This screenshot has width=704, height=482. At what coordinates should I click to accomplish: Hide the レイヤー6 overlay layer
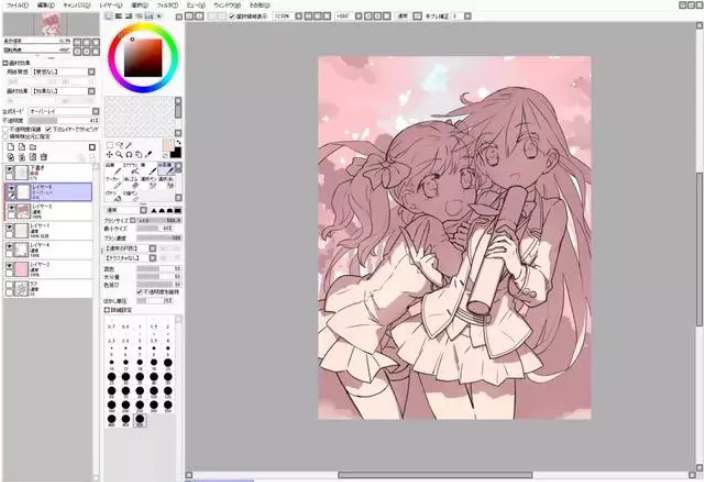tap(11, 188)
